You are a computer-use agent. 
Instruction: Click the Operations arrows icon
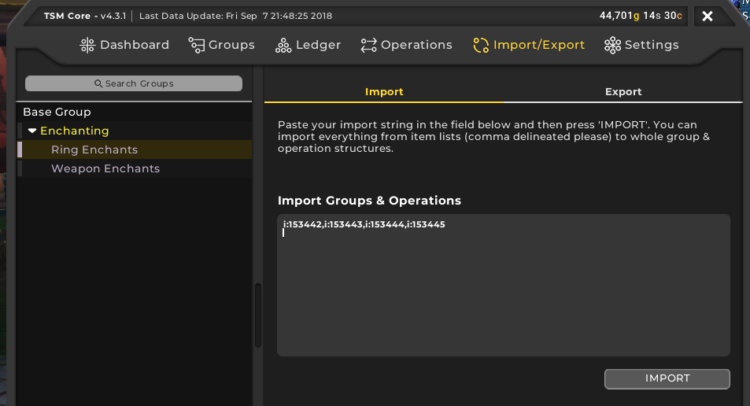368,45
